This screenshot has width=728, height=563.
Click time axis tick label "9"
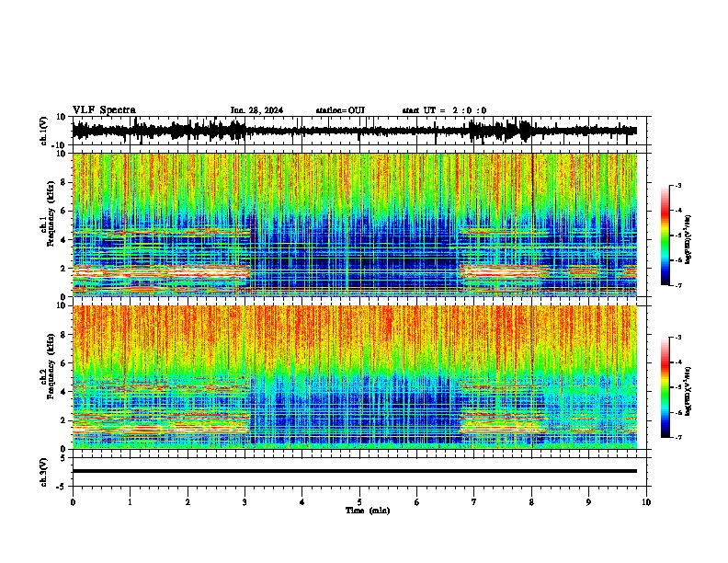(588, 501)
